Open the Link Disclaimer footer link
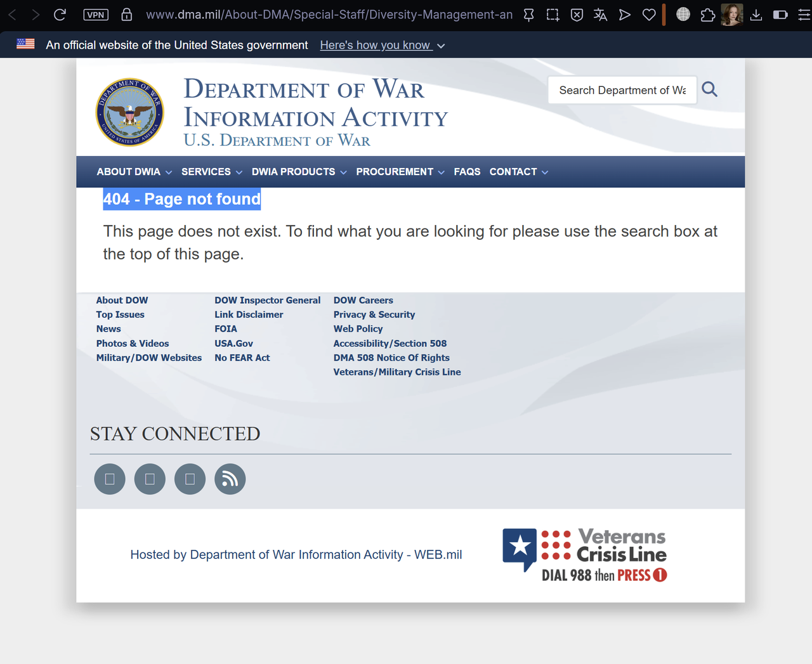This screenshot has height=664, width=812. point(249,315)
